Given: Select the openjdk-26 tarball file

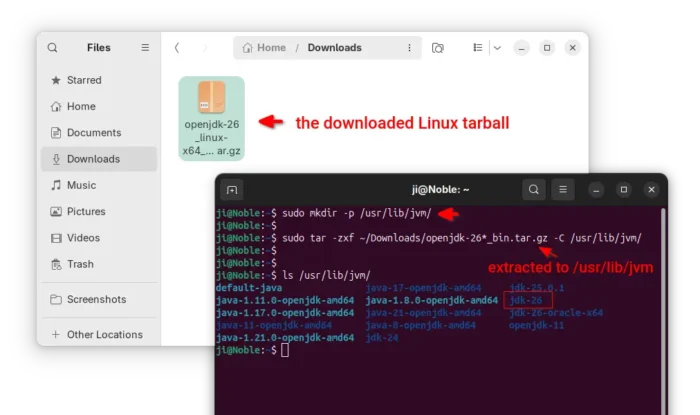Looking at the screenshot, I should click(x=211, y=117).
